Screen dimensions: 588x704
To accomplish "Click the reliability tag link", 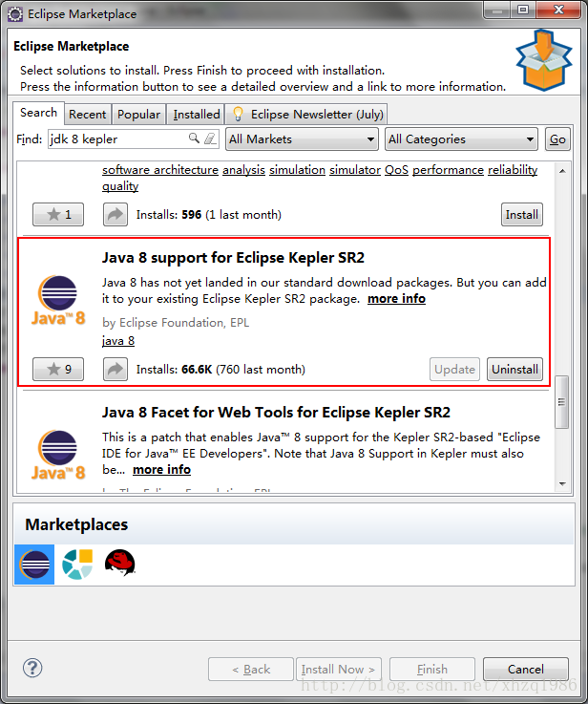I will click(x=513, y=170).
